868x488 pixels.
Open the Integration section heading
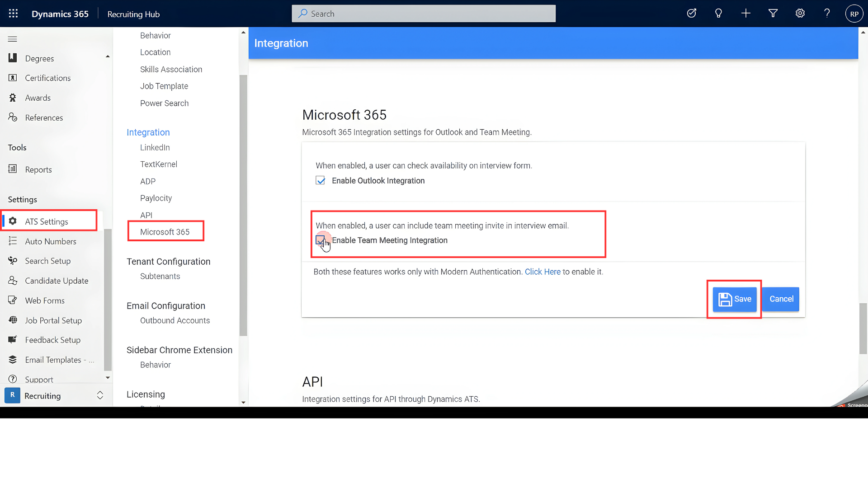[x=148, y=132]
